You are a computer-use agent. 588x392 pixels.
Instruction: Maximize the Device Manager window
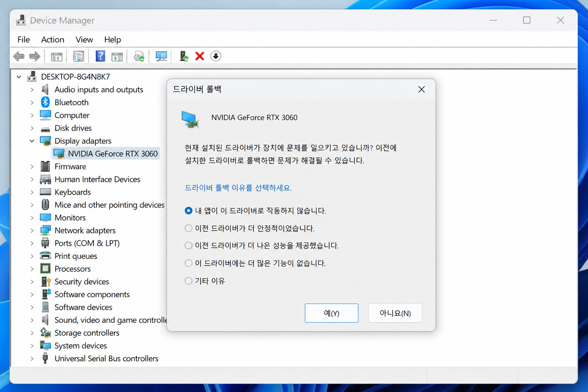tap(527, 20)
